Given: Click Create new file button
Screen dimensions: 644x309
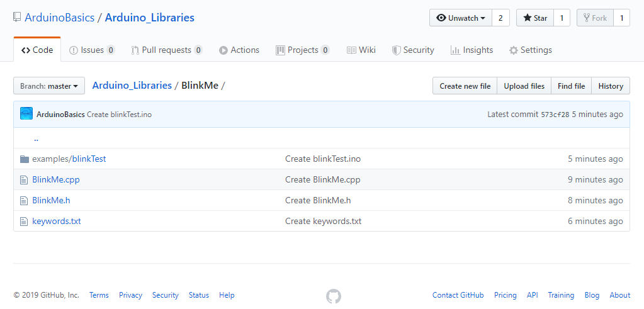Looking at the screenshot, I should tap(465, 86).
